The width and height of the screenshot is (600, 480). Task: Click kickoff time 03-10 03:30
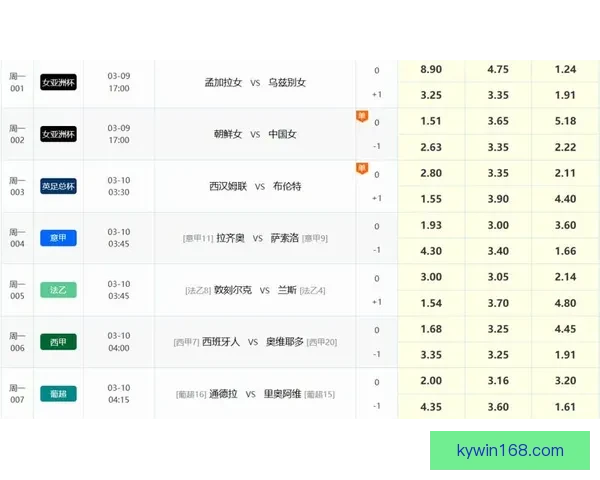(x=119, y=186)
